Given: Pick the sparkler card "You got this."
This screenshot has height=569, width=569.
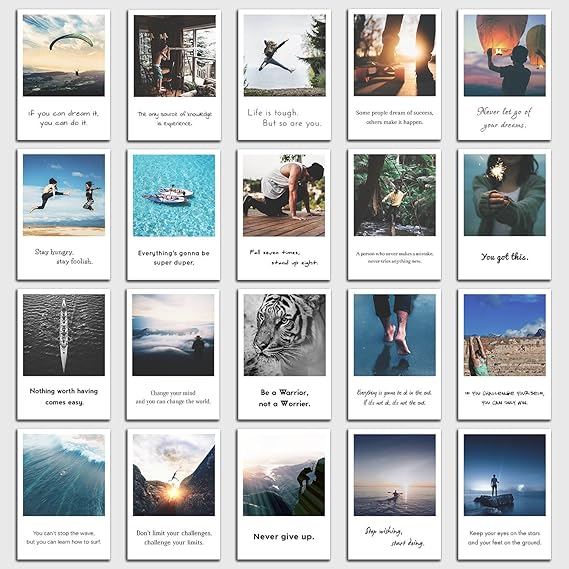Looking at the screenshot, I should [504, 214].
